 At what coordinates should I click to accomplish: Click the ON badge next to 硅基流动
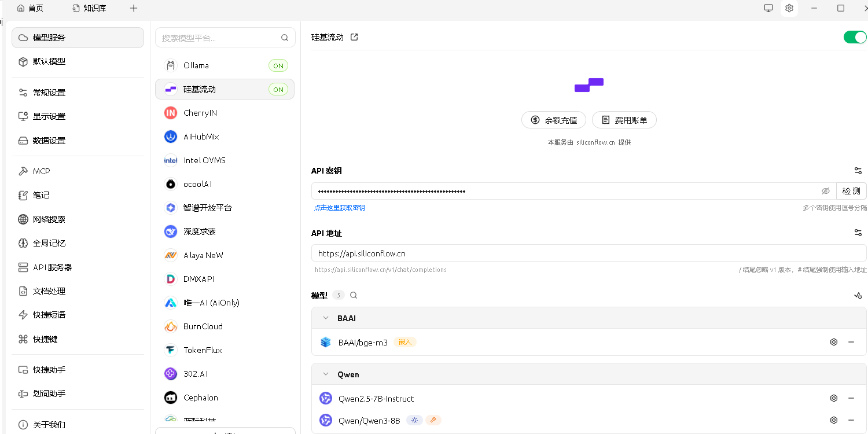[278, 90]
